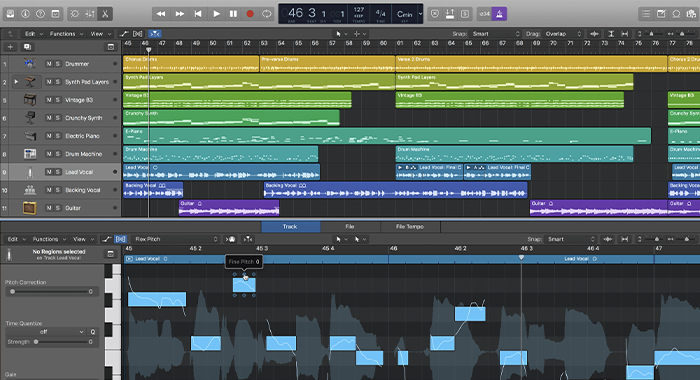Click the Quantize Q button
700x380 pixels.
coord(93,332)
